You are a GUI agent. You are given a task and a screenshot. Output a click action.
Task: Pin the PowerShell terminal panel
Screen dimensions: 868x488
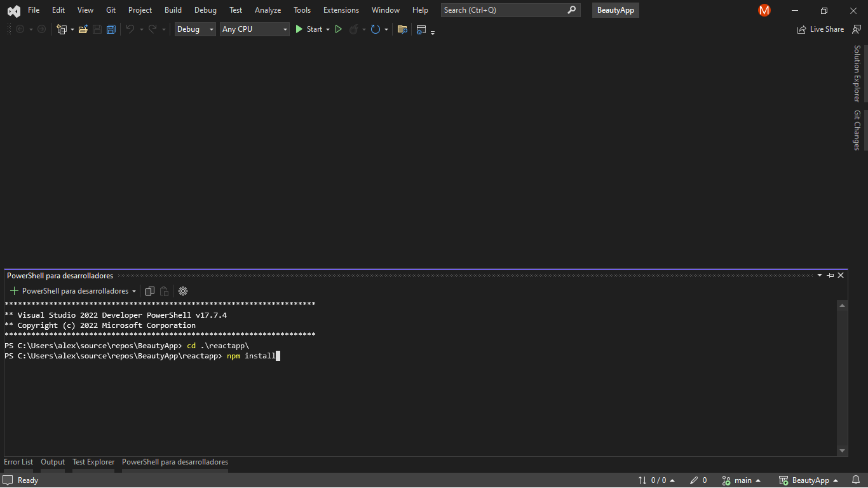pyautogui.click(x=830, y=275)
